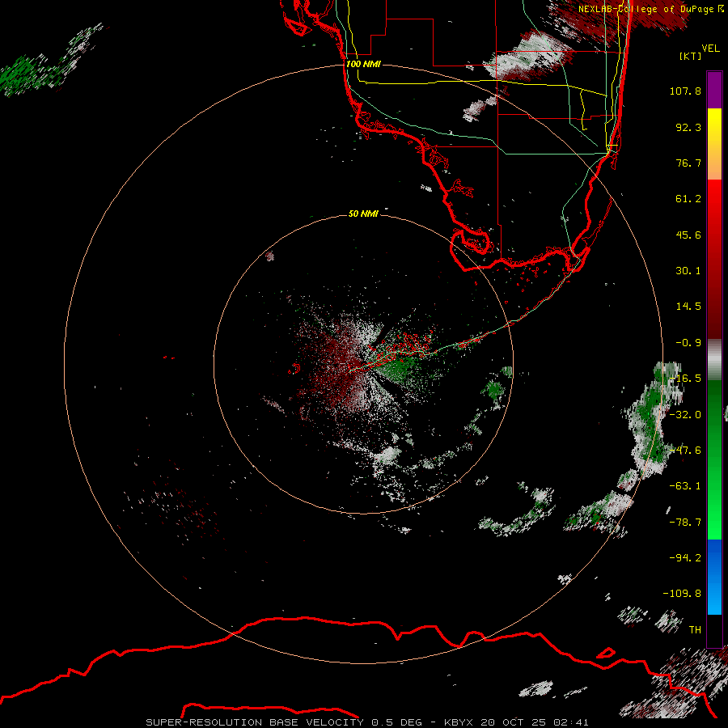Click the 61.2 velocity scale value
Image resolution: width=728 pixels, height=728 pixels.
click(x=688, y=199)
